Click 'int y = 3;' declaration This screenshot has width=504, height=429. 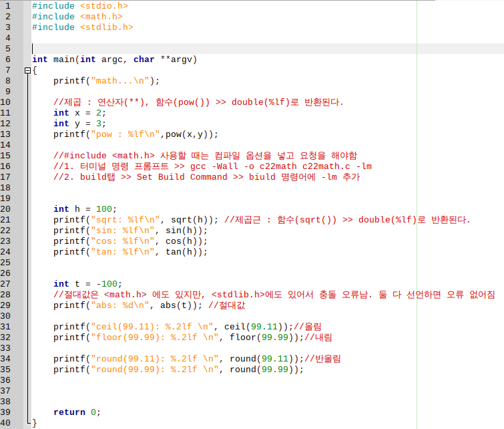click(x=79, y=123)
